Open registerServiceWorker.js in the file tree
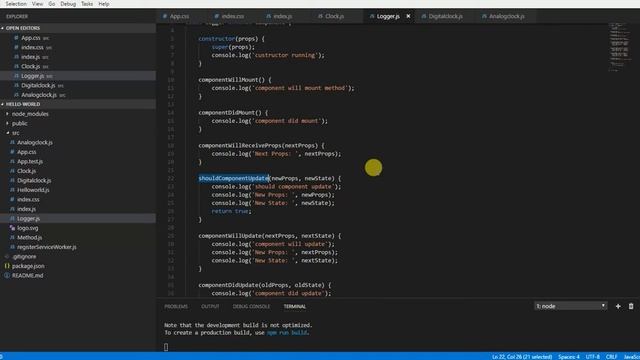This screenshot has width=640, height=360. (47, 247)
